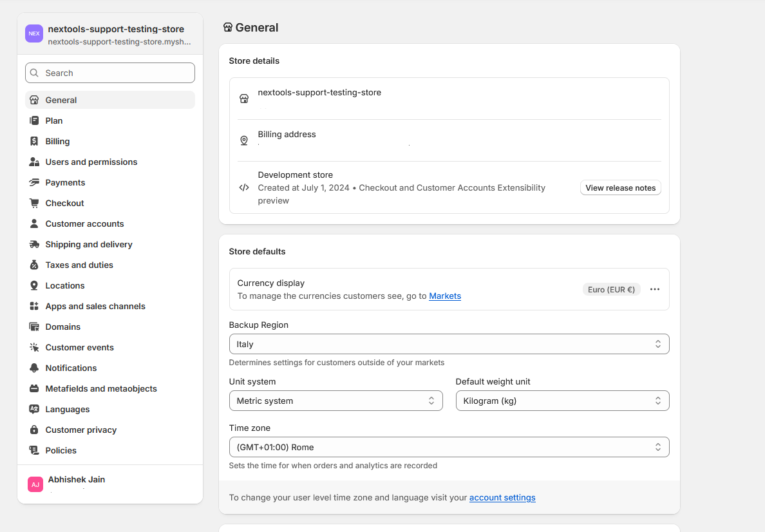Open the Default weight unit dropdown
Viewport: 765px width, 532px height.
pyautogui.click(x=562, y=401)
